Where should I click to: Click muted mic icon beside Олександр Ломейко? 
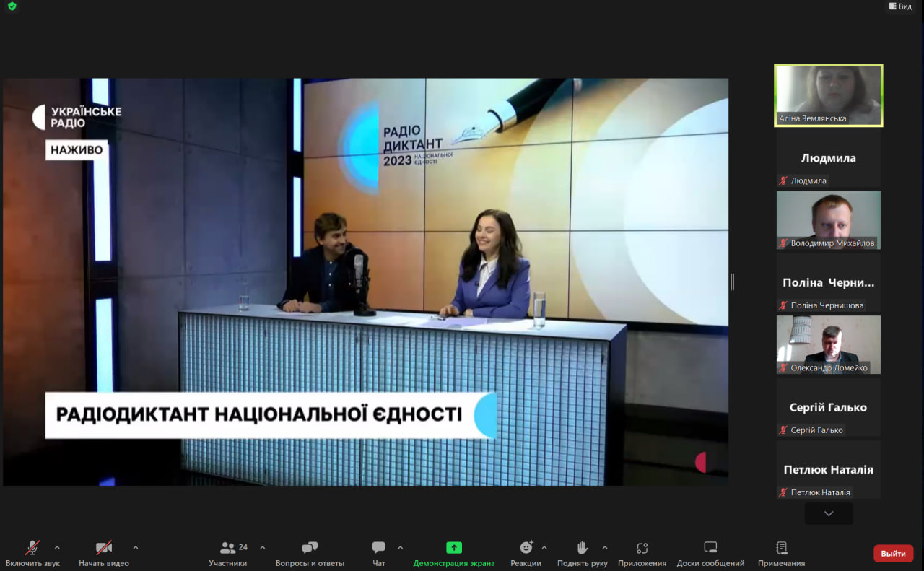783,368
